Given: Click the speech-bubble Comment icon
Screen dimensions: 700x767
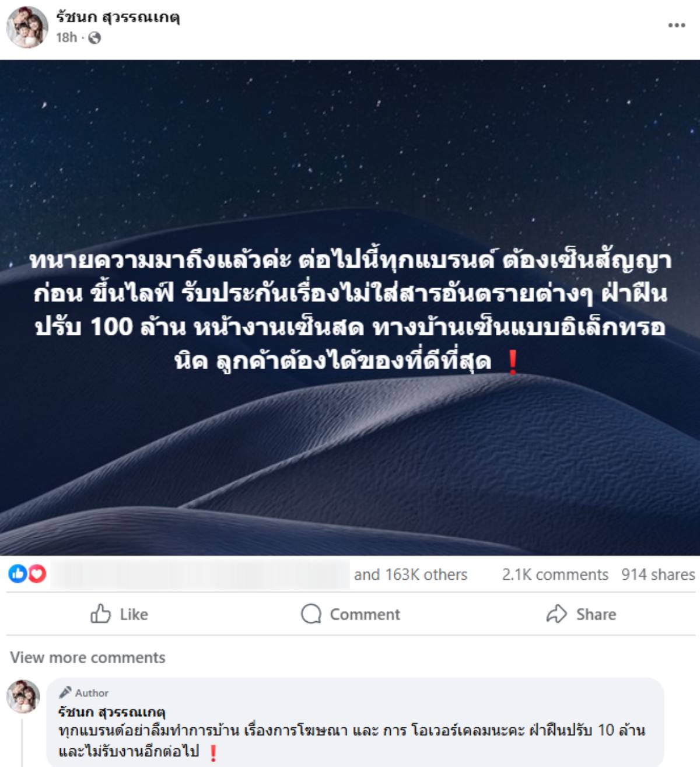Looking at the screenshot, I should pos(311,614).
